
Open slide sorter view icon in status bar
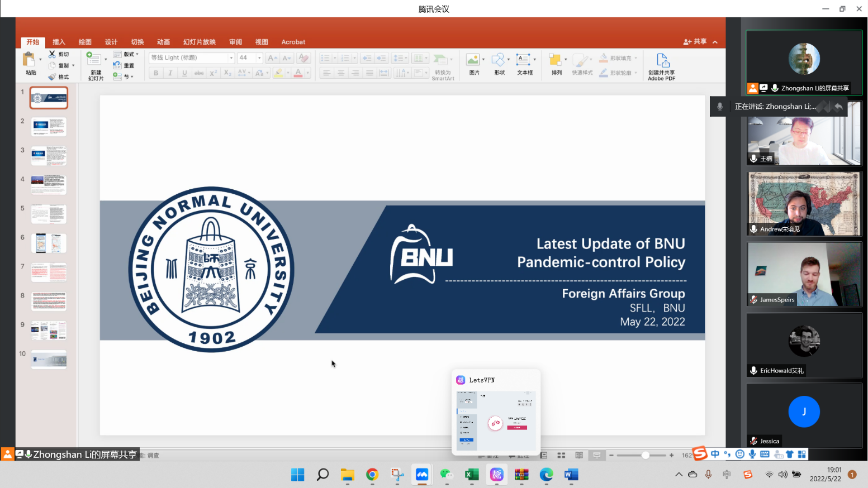pyautogui.click(x=561, y=456)
